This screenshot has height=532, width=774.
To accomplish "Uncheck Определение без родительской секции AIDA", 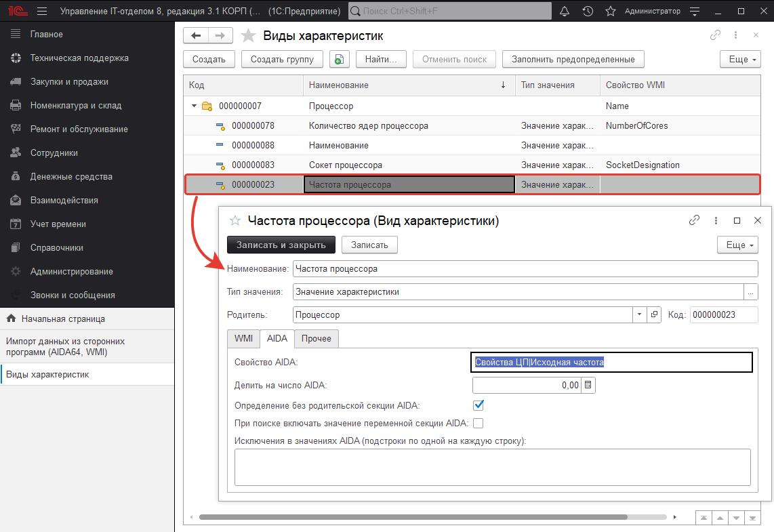I will point(478,405).
